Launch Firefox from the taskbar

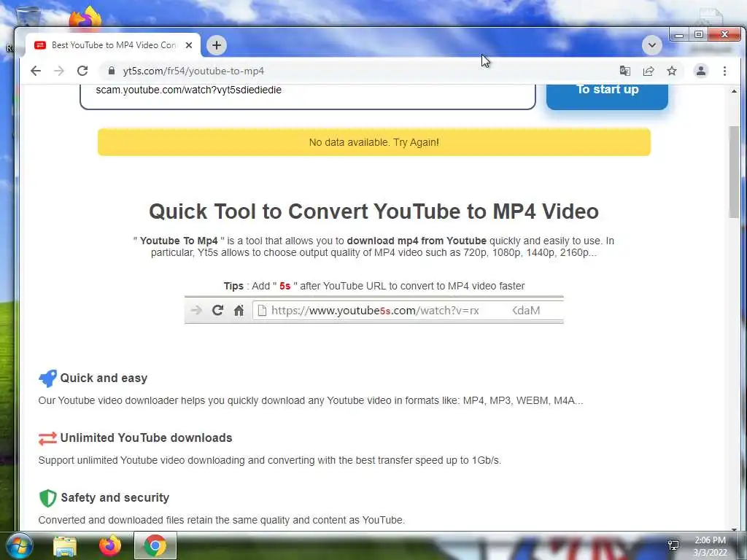pos(110,545)
